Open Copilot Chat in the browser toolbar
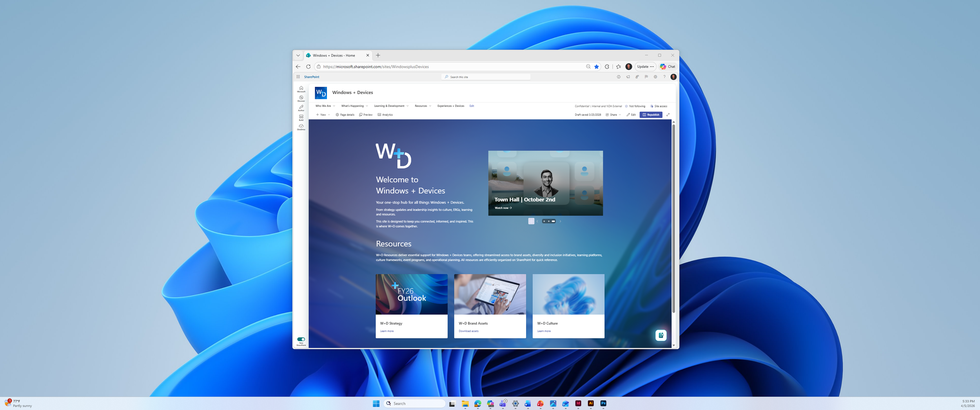Screen dimensions: 980x410 tap(668, 67)
